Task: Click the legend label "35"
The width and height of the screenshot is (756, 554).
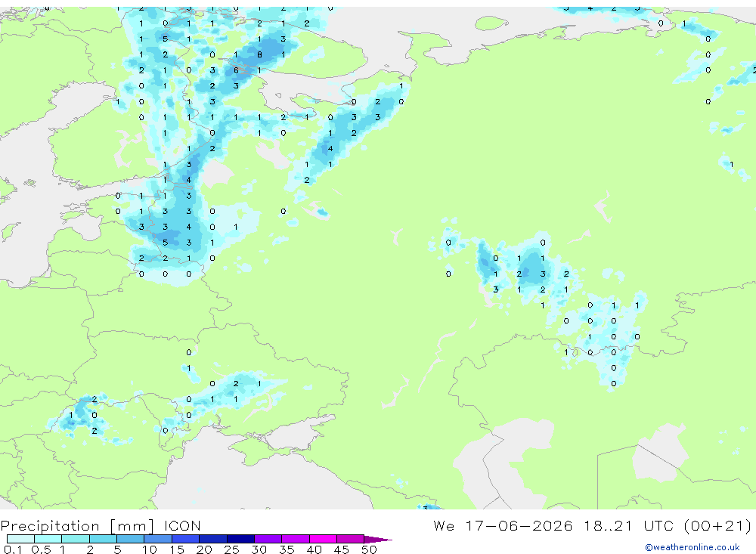Action: pos(287,549)
